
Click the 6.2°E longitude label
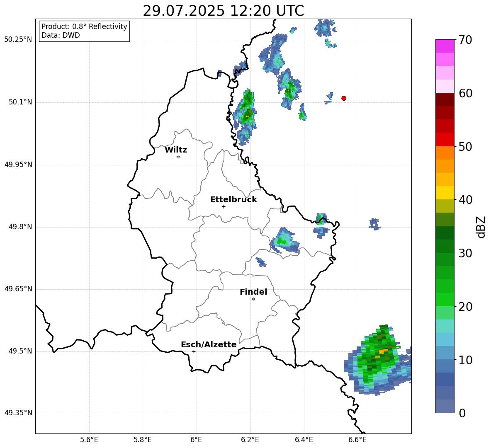(250, 440)
